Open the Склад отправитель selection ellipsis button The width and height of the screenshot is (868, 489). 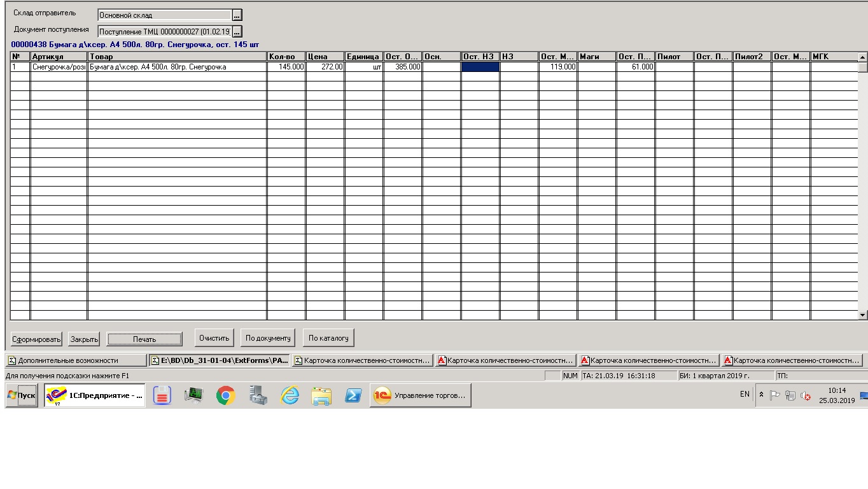[x=237, y=15]
